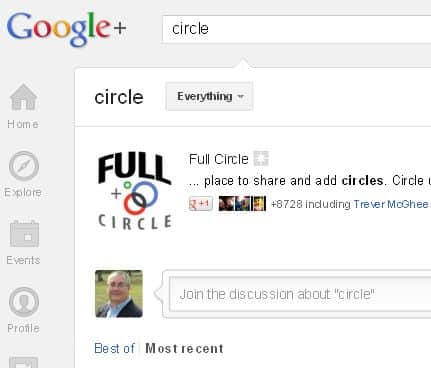This screenshot has height=368, width=431.
Task: Click the user's profile photo thumbnail
Action: point(119,294)
